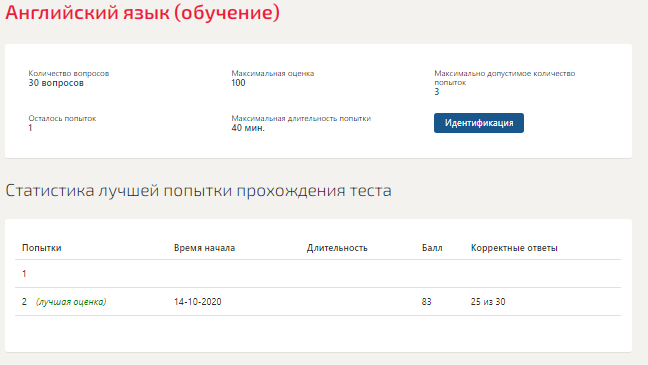
Task: Click the Длительность column header
Action: (337, 248)
